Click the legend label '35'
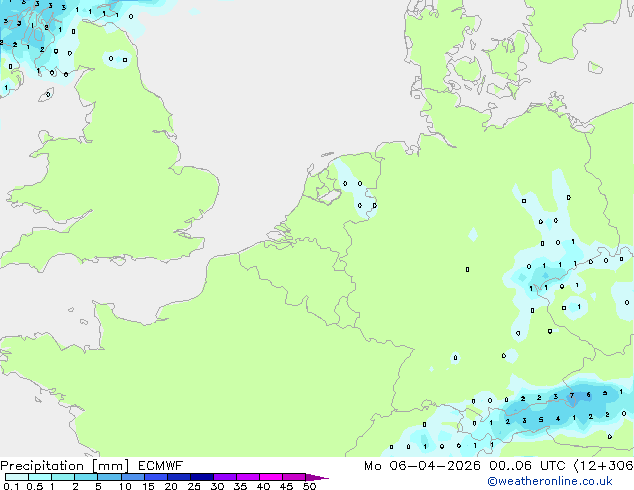Viewport: 634px width, 490px height. click(x=240, y=486)
